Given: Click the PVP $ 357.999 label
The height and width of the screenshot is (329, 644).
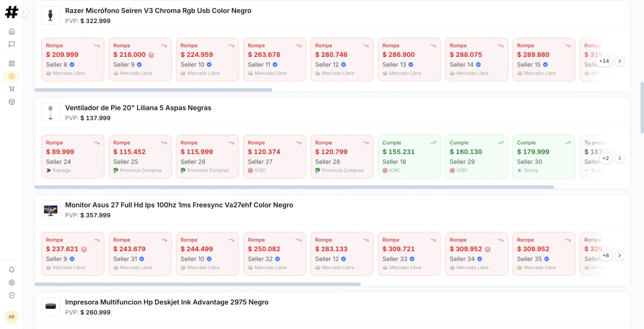Looking at the screenshot, I should (88, 215).
